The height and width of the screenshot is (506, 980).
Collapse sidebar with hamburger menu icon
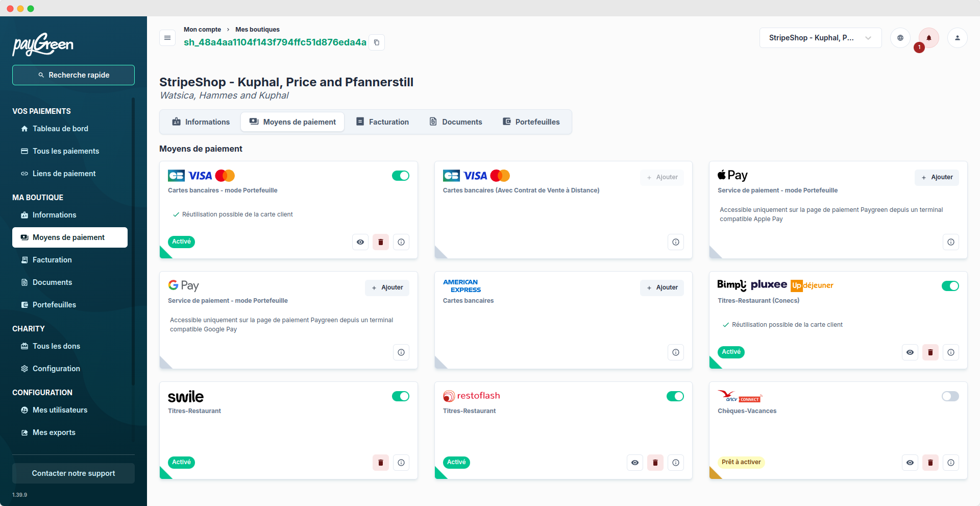[x=167, y=38]
